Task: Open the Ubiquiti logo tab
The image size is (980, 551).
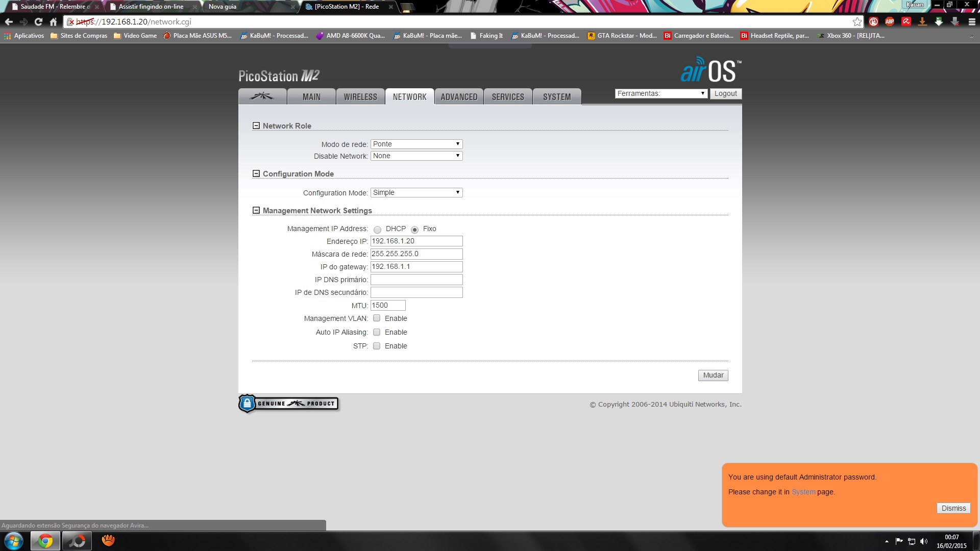Action: (262, 96)
